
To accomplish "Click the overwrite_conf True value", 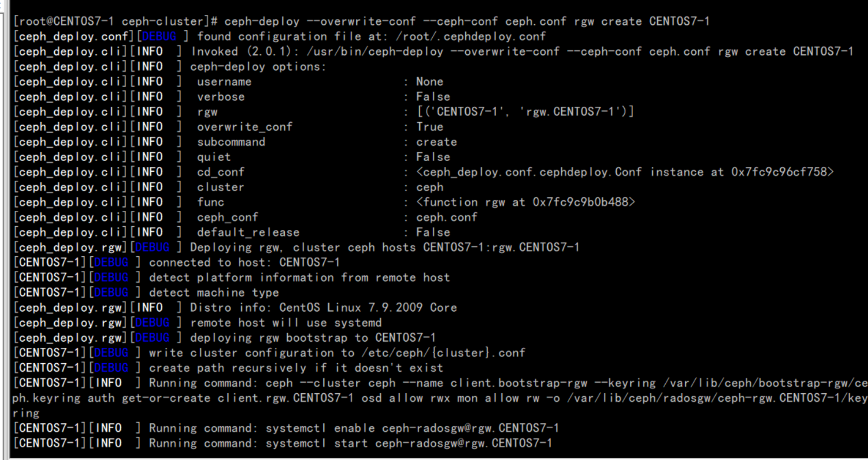I will 430,127.
